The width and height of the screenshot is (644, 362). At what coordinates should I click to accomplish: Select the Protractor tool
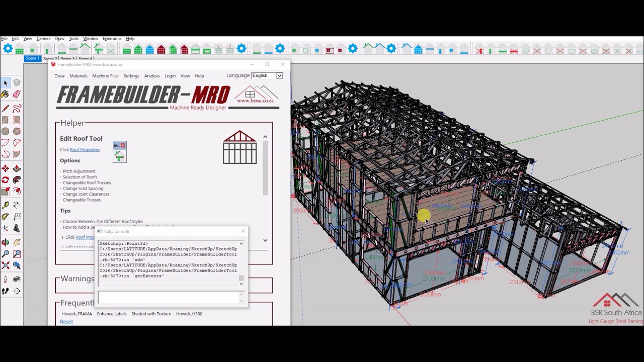6,217
